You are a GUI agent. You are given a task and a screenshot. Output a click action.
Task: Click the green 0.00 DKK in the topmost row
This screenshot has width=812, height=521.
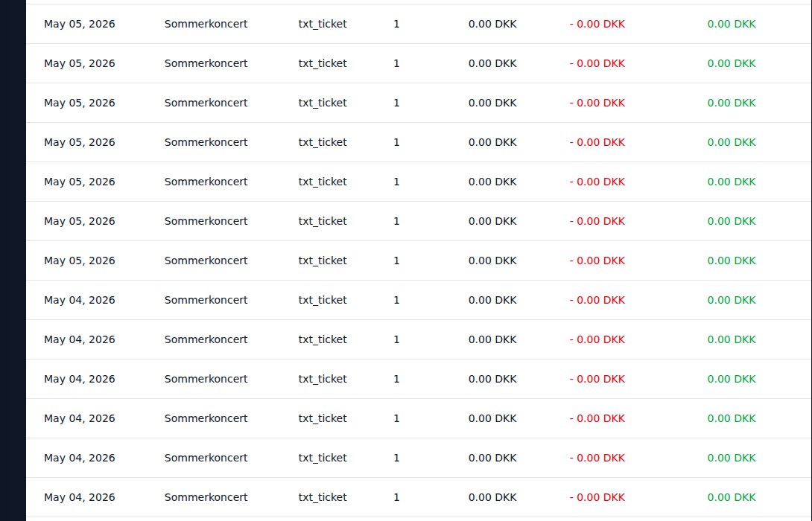732,25
